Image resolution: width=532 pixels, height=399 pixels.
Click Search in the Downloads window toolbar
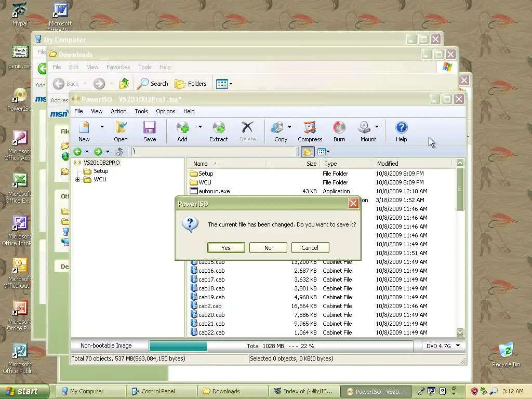[x=152, y=84]
